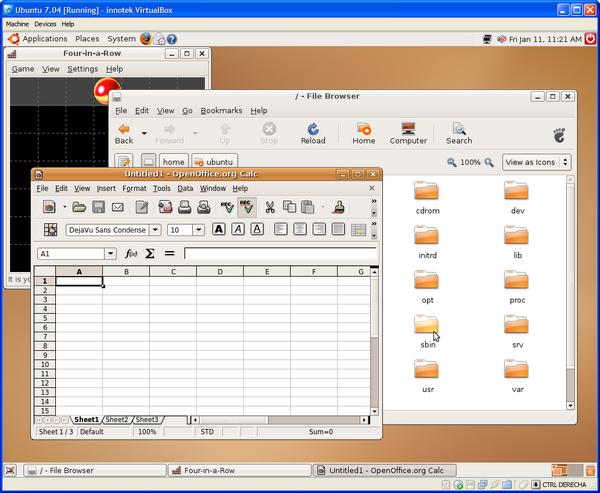The height and width of the screenshot is (493, 600).
Task: Open Ubuntu Applications menu
Action: pos(38,39)
